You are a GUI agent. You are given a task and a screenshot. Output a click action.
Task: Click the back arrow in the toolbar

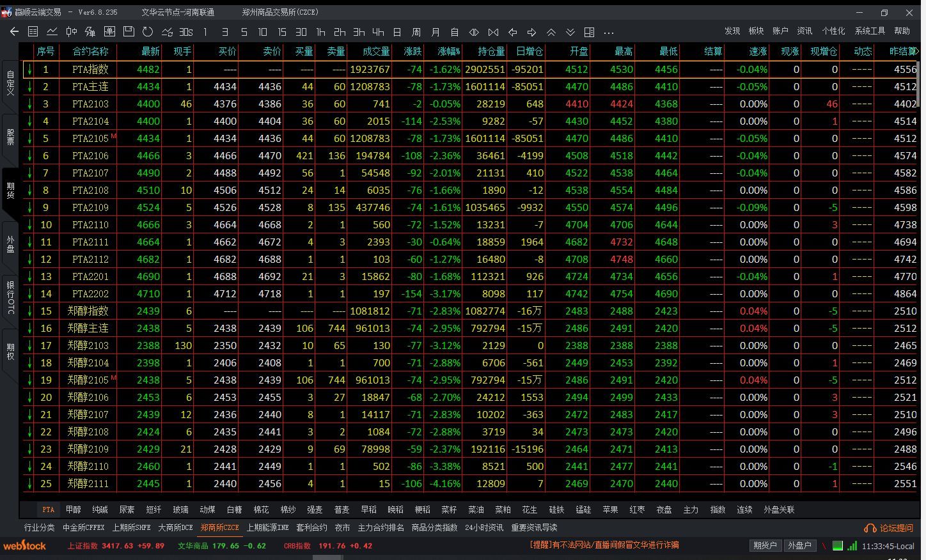point(14,31)
